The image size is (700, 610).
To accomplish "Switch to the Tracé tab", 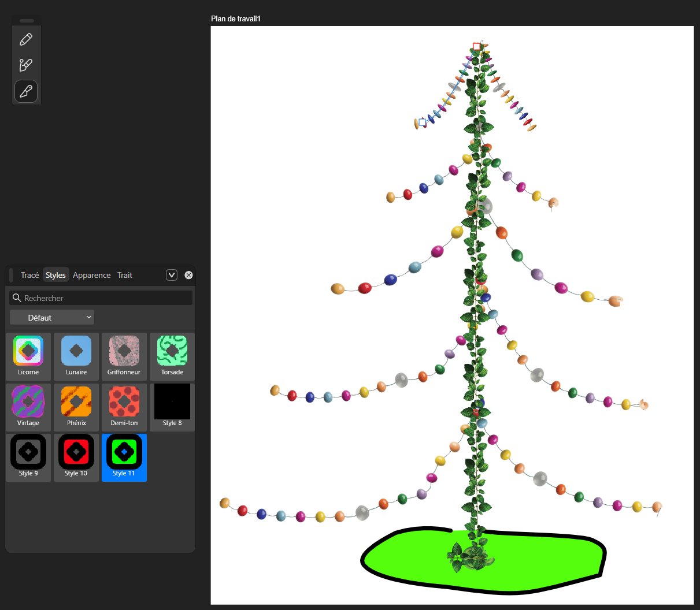I will pos(29,275).
